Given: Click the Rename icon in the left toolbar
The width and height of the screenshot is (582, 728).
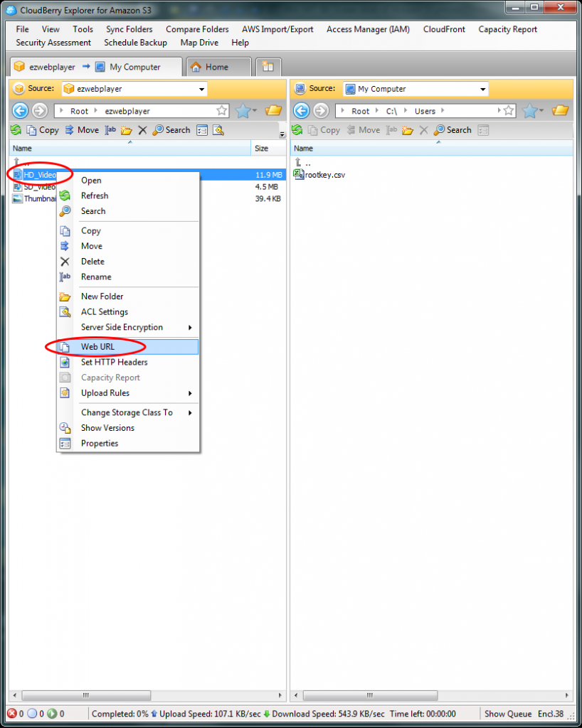Looking at the screenshot, I should 110,130.
